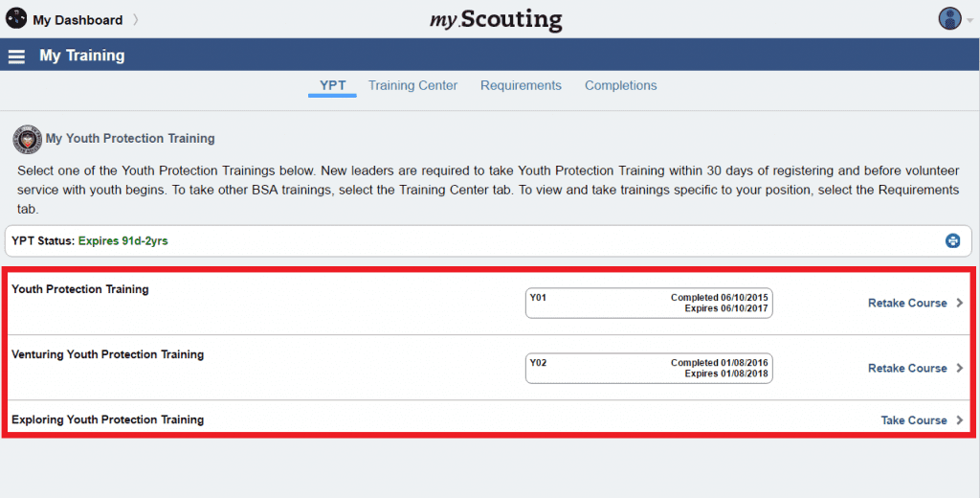This screenshot has height=498, width=980.
Task: Open the hamburger navigation menu
Action: [16, 57]
